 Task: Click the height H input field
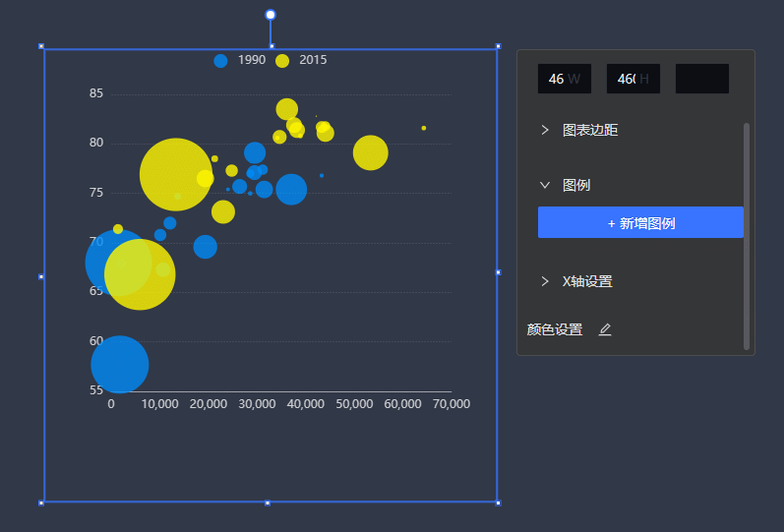click(x=633, y=79)
